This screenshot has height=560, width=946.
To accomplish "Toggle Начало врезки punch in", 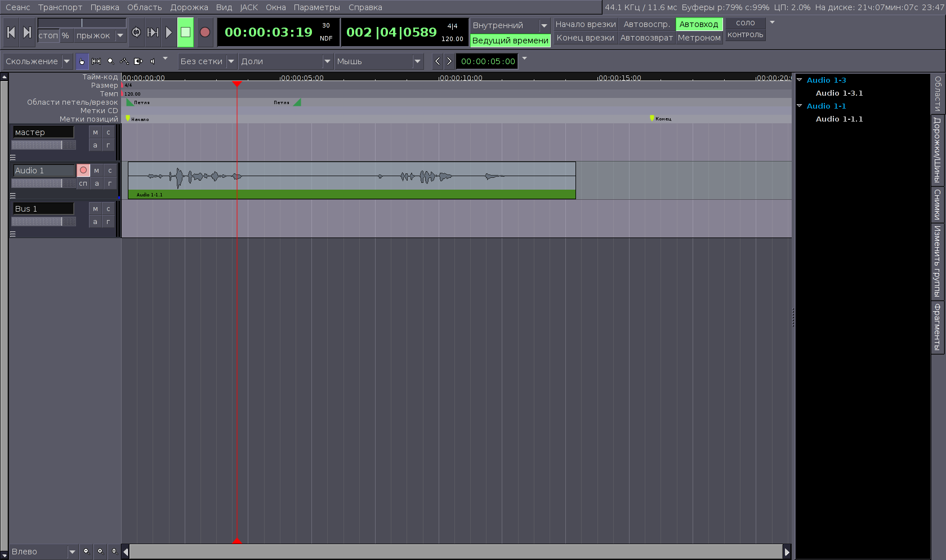I will point(586,24).
